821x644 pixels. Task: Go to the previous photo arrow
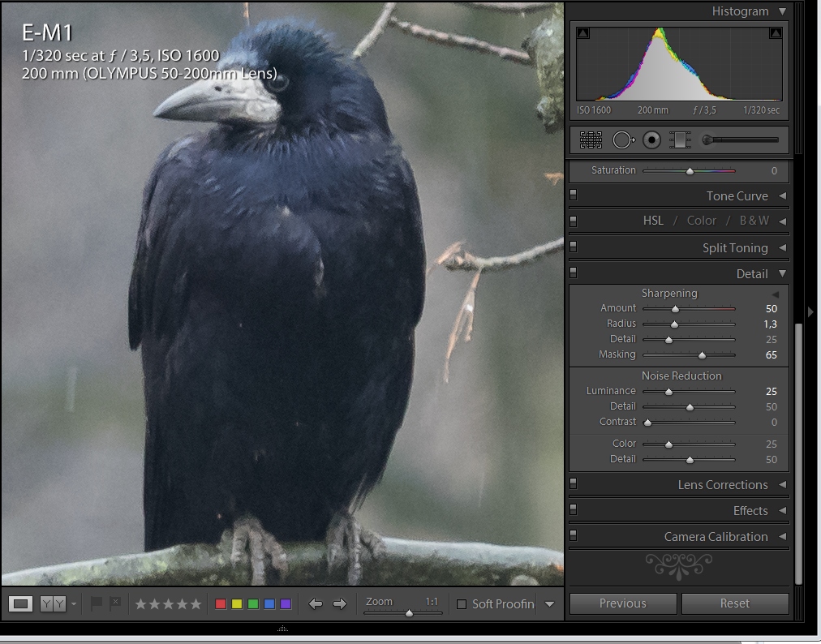tap(316, 603)
